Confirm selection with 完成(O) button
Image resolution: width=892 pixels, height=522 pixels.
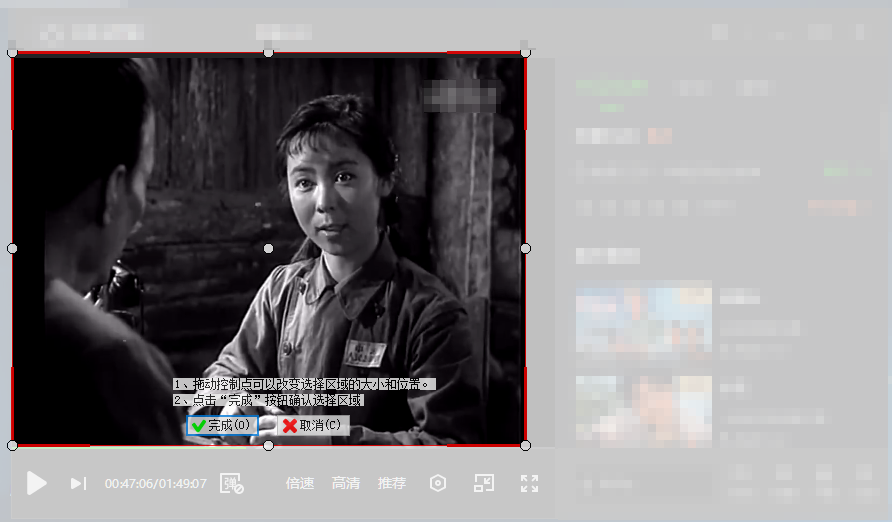(x=222, y=425)
